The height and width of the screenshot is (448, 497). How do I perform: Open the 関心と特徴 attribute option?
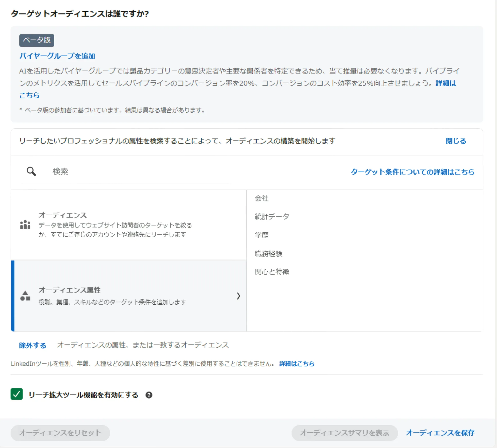point(272,271)
